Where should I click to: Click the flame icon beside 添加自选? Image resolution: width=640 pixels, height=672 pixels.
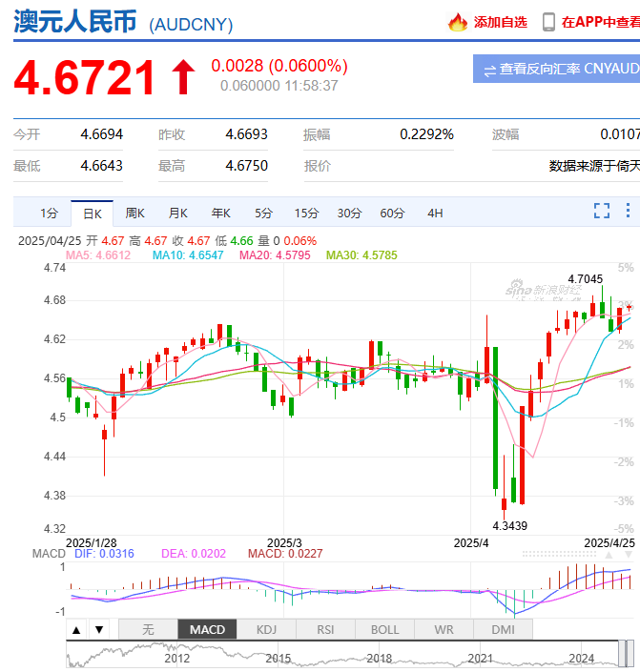click(x=457, y=22)
